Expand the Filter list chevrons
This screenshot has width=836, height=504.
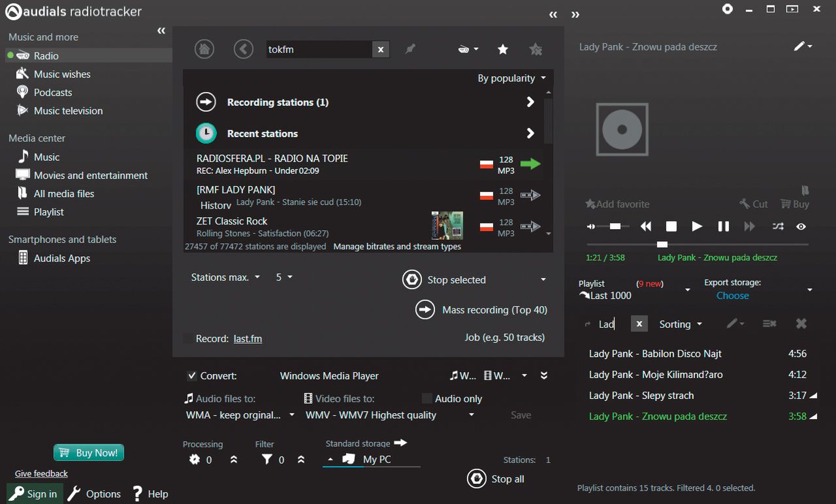(301, 460)
